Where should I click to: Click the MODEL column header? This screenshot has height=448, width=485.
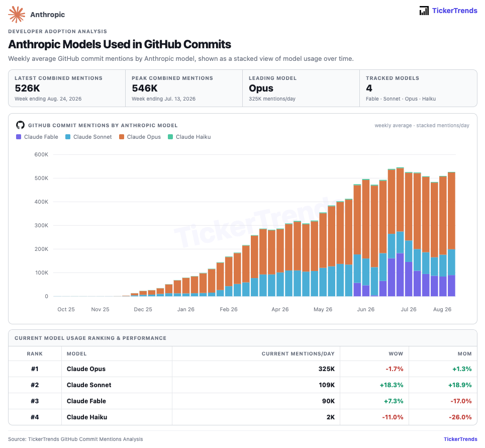[x=77, y=353]
